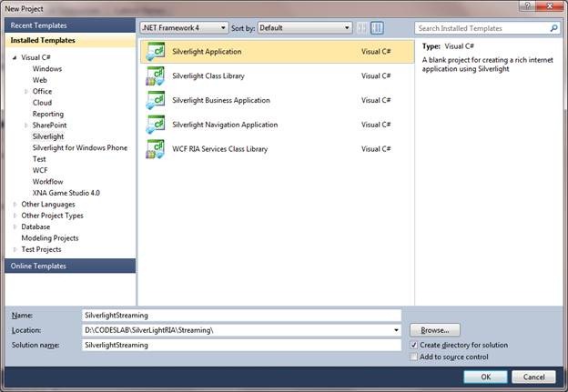
Task: Select Silverlight for Windows Phone tree item
Action: click(x=80, y=147)
